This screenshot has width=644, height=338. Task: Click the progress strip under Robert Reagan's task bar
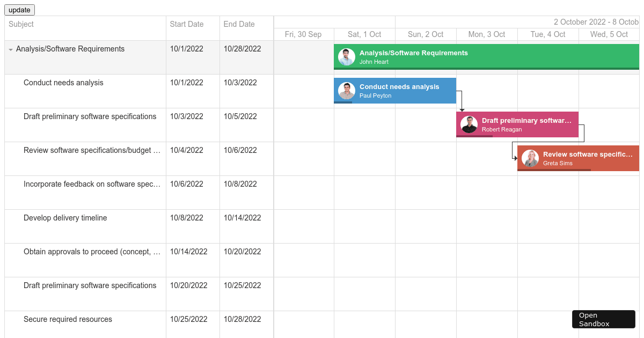coord(475,136)
